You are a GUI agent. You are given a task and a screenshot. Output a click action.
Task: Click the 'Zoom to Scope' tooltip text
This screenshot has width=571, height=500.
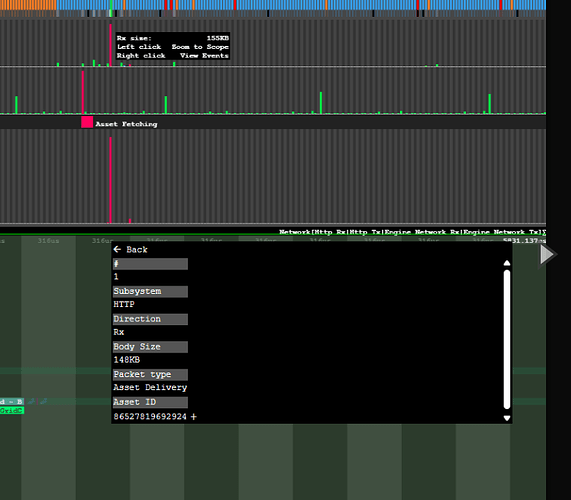point(200,47)
